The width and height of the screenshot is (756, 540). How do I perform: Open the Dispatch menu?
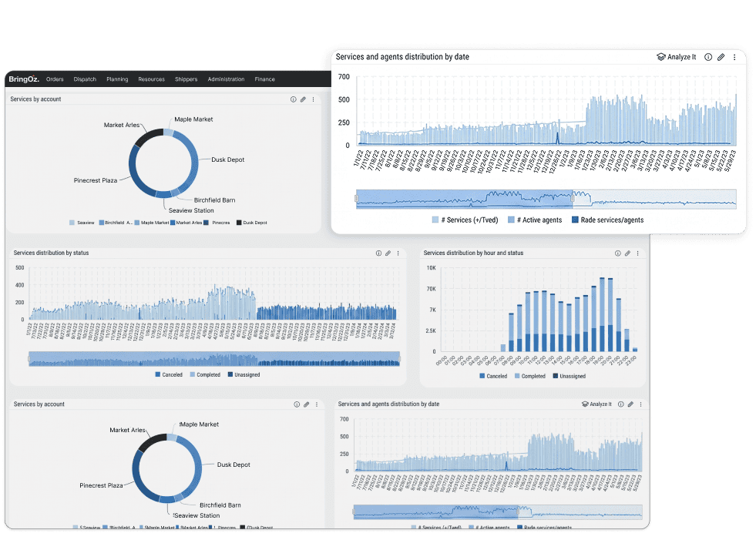tap(85, 79)
